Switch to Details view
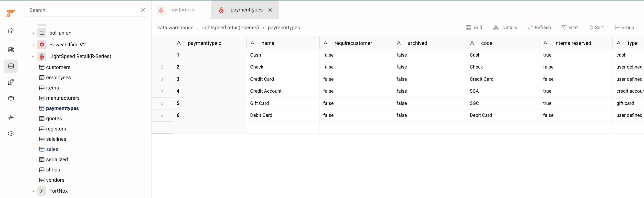The width and height of the screenshot is (644, 198). pos(505,27)
